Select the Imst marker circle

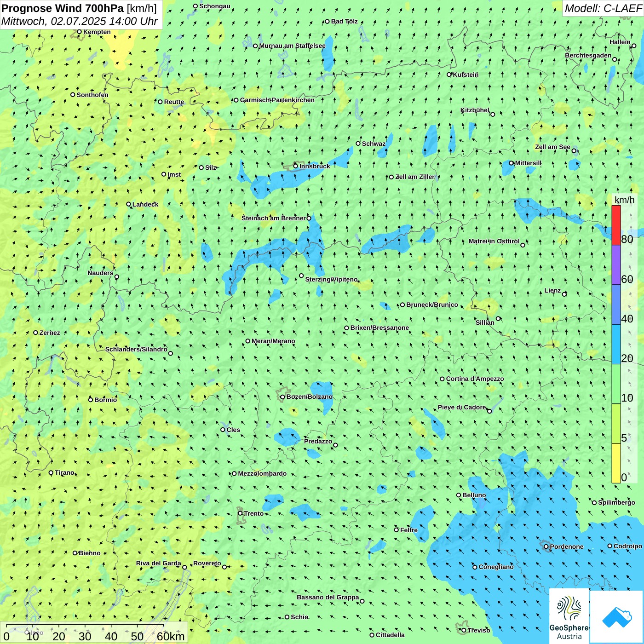point(164,174)
